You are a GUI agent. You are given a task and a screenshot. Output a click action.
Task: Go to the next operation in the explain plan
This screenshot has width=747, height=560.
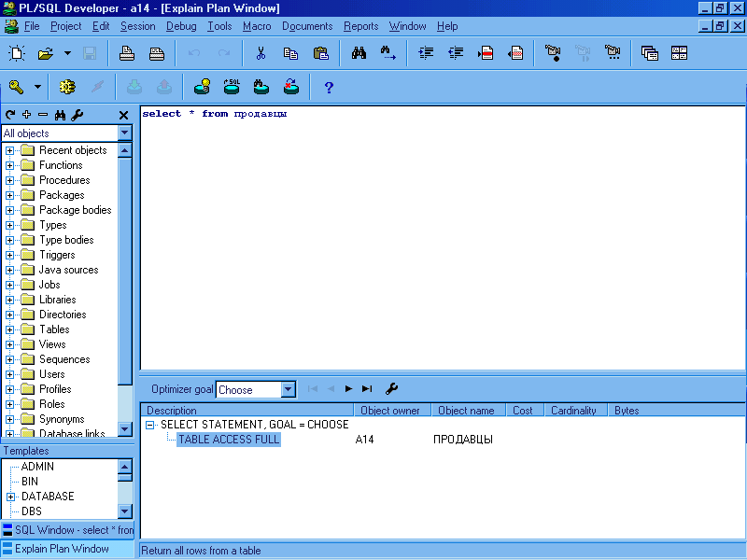[x=348, y=389]
